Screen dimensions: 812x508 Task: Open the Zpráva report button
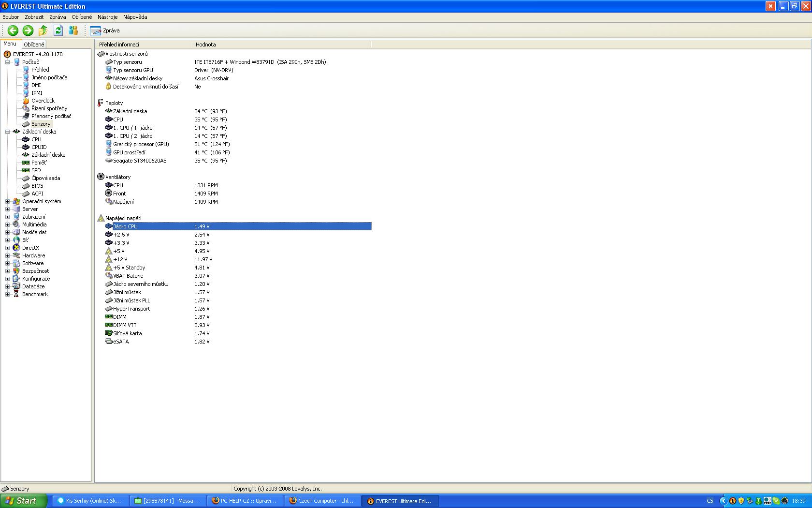point(105,30)
